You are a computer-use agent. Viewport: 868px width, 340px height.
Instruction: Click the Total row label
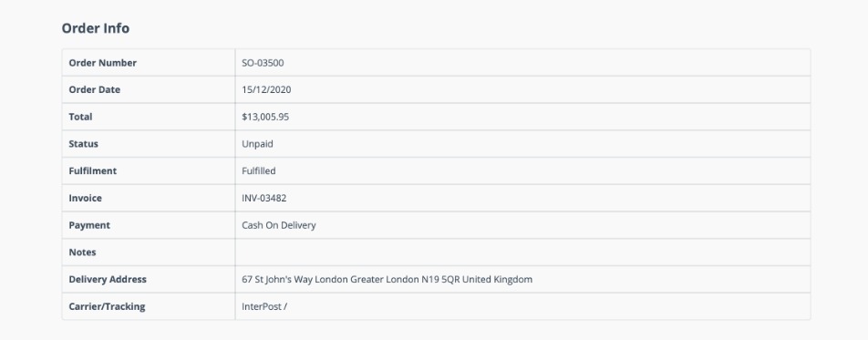[80, 117]
